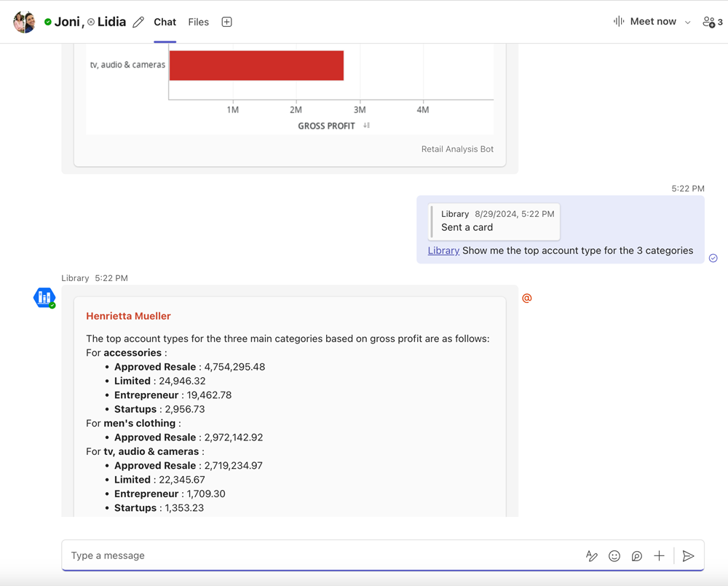The width and height of the screenshot is (728, 586).
Task: Click the orange @ mention indicator
Action: pyautogui.click(x=526, y=298)
